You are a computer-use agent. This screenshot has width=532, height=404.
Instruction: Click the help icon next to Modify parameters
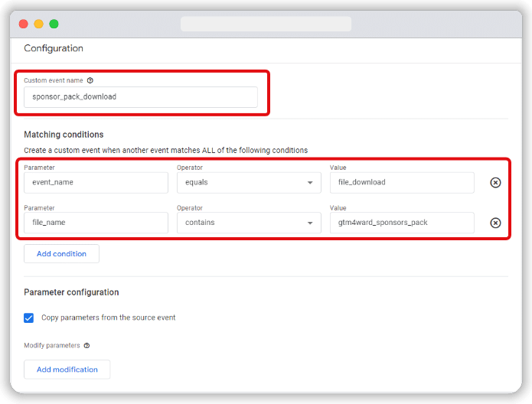pos(86,345)
